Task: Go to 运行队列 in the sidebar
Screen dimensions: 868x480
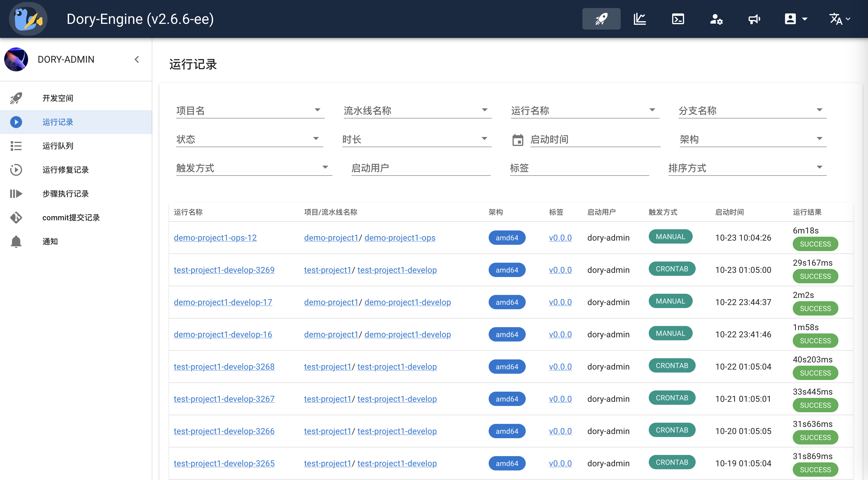Action: tap(58, 146)
